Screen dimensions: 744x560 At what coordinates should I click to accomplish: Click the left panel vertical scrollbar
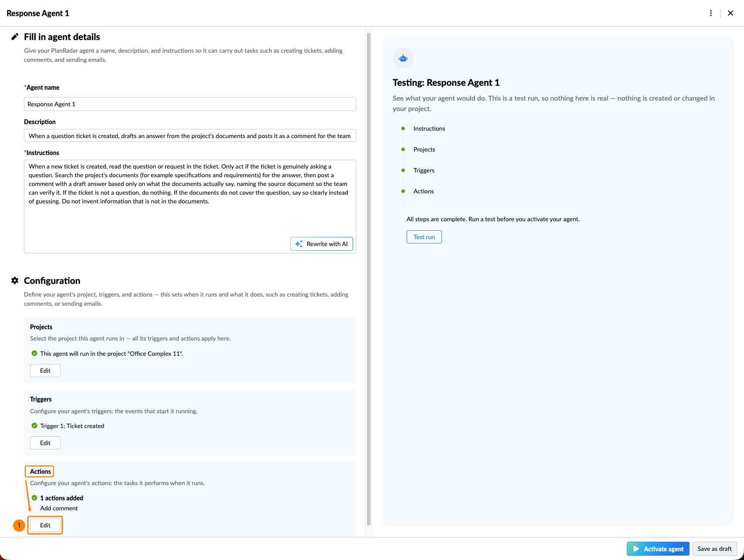[x=369, y=279]
